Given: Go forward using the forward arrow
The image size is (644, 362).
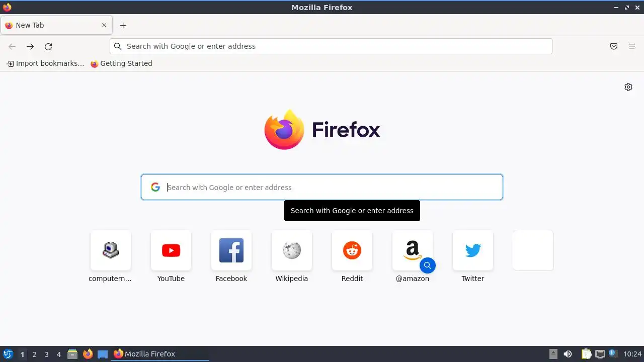Looking at the screenshot, I should (x=30, y=46).
